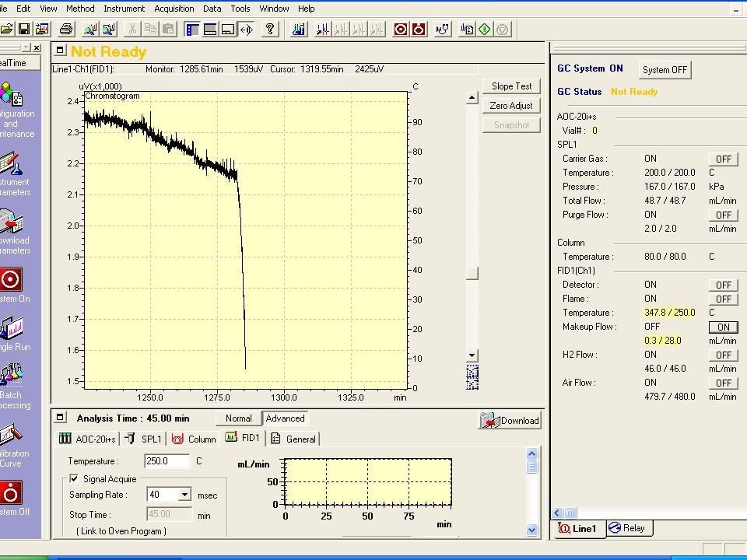This screenshot has height=560, width=747.
Task: Turn ON the Makeup Flow
Action: coord(723,327)
